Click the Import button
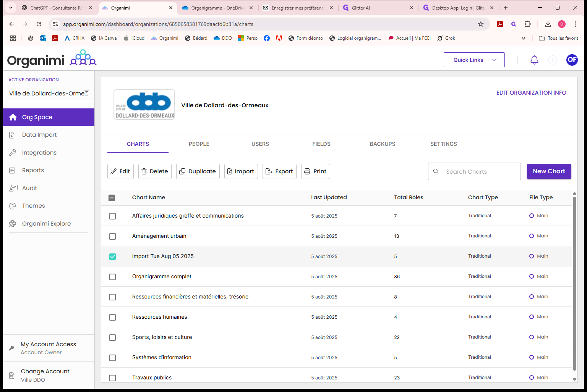This screenshot has width=587, height=392. [241, 171]
